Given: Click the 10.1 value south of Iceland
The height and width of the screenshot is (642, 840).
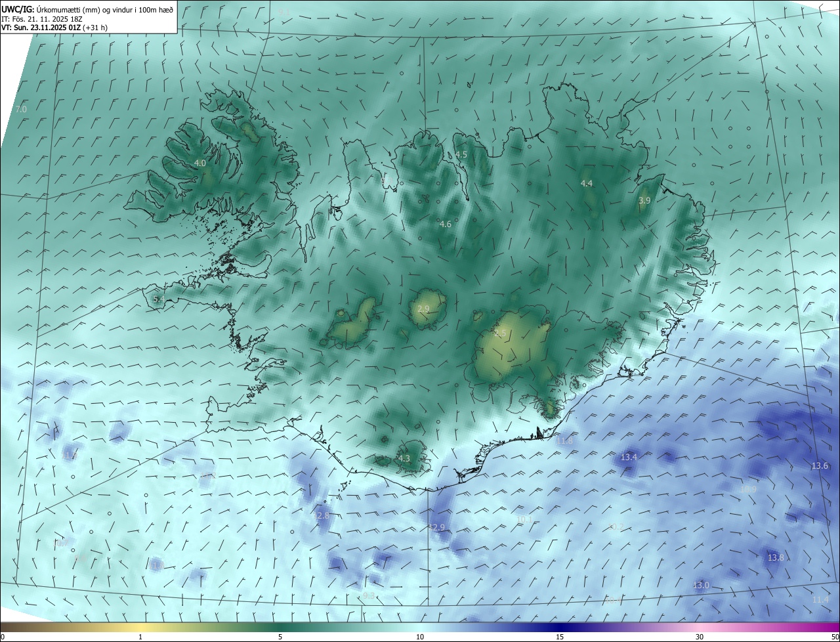Looking at the screenshot, I should click(524, 519).
